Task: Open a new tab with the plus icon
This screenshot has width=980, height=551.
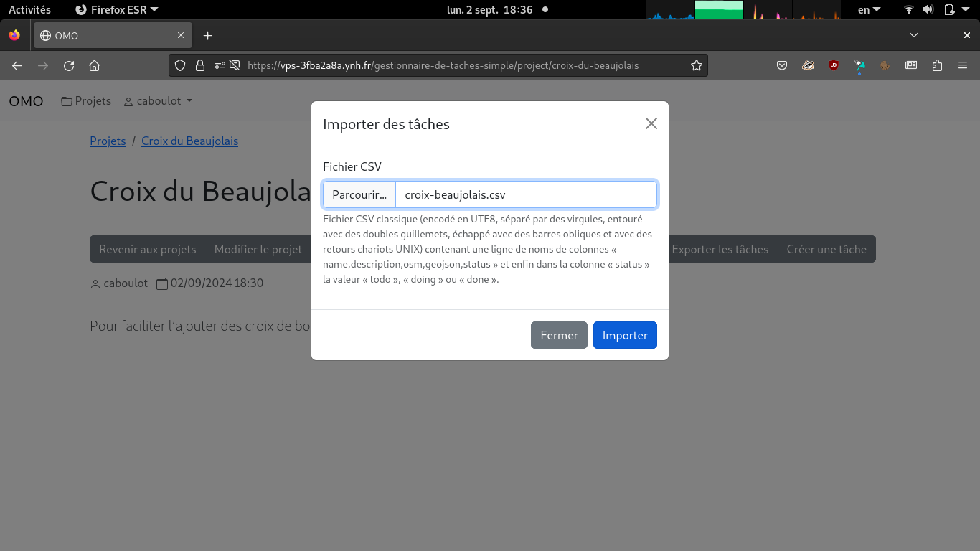Action: 207,35
